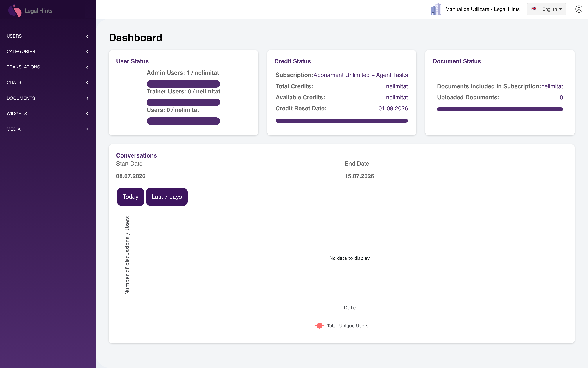Viewport: 588px width, 368px height.
Task: Expand the TRANSLATIONS menu chevron
Action: [87, 67]
